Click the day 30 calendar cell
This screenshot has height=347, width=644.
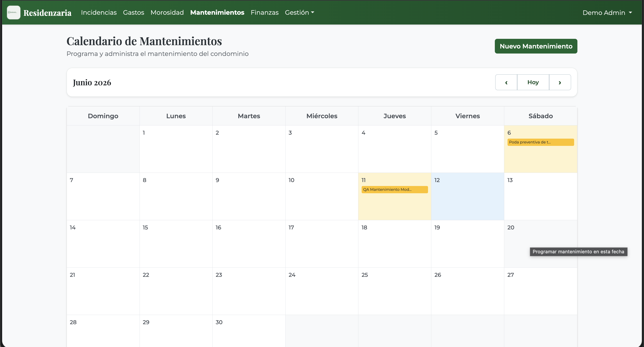249,331
